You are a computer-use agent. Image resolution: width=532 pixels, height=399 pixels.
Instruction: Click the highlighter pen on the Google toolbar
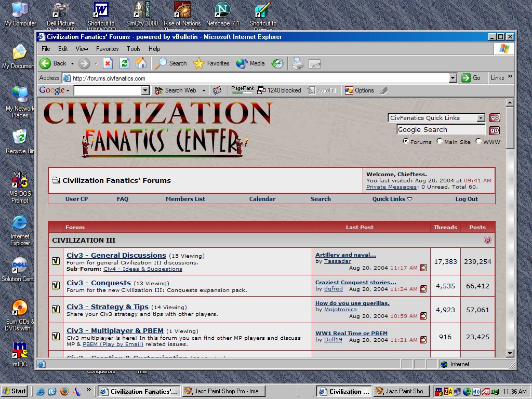(x=384, y=90)
